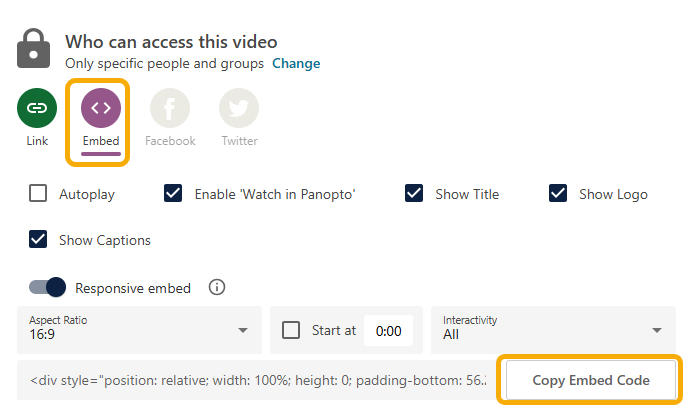Expand the Interactivity dropdown

tap(553, 329)
